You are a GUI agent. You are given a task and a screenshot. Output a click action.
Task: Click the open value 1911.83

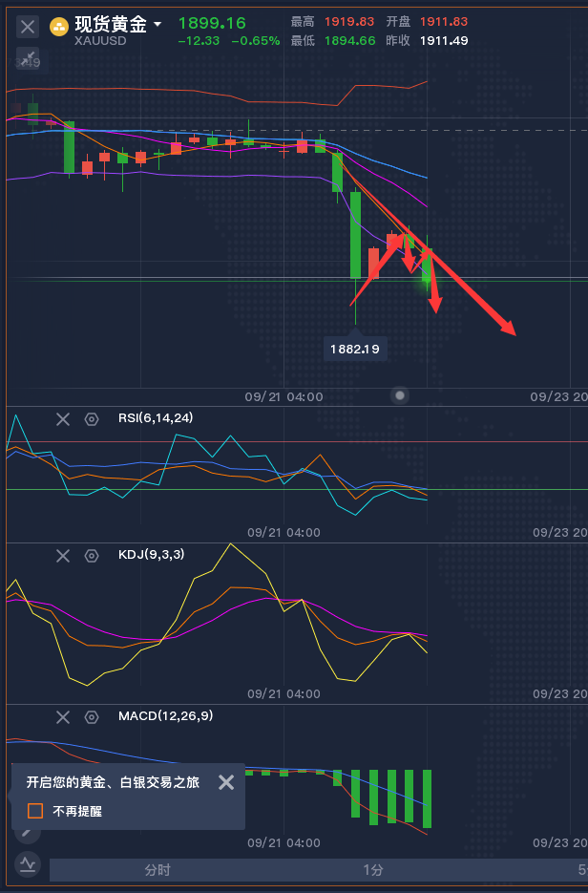(444, 22)
